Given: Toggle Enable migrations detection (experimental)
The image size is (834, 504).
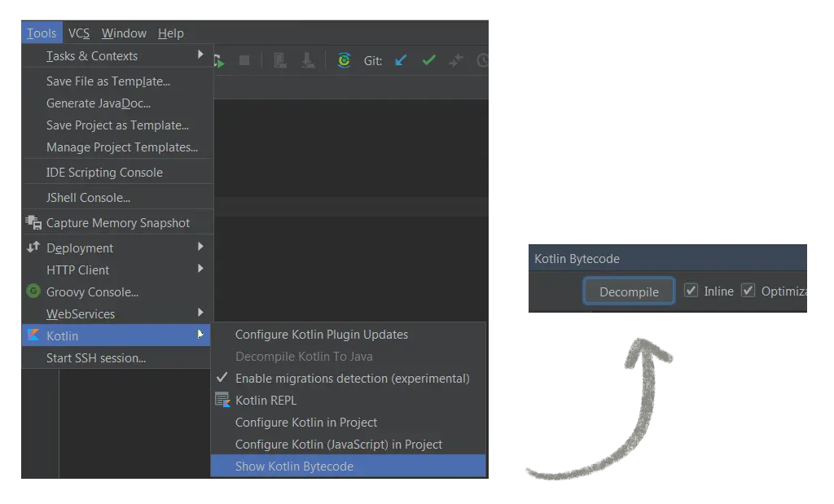Looking at the screenshot, I should [348, 378].
